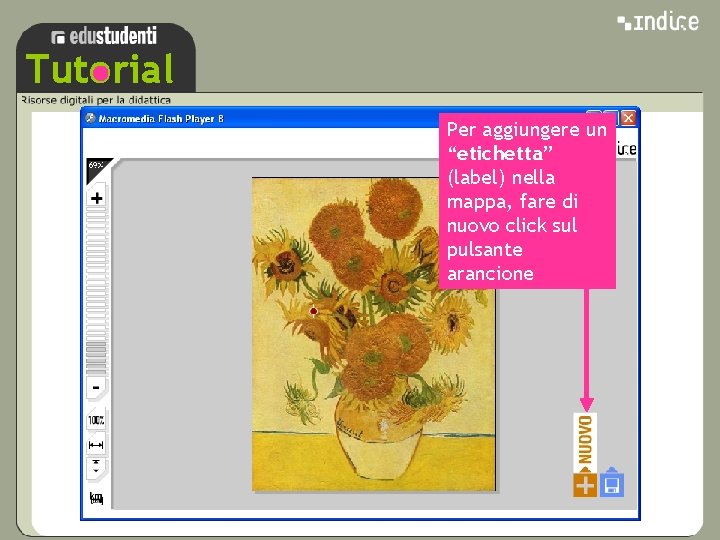Screen dimensions: 720x540
Task: Click the edustudenti logo
Action: pyautogui.click(x=104, y=37)
